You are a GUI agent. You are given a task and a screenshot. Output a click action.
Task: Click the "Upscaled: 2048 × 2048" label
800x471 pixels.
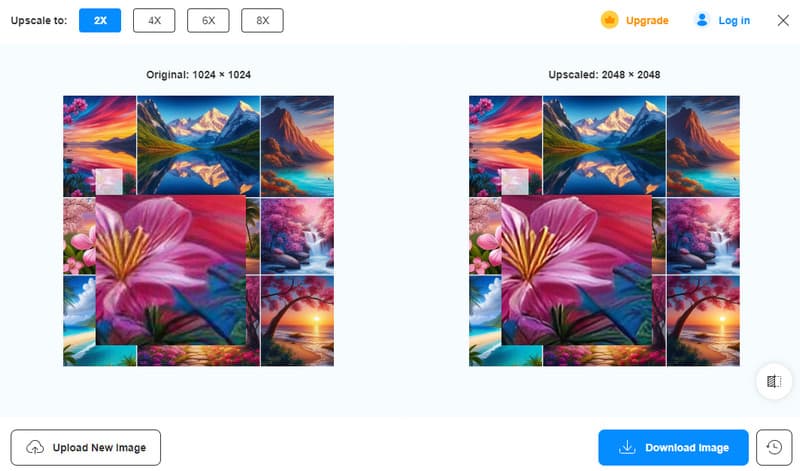(604, 74)
